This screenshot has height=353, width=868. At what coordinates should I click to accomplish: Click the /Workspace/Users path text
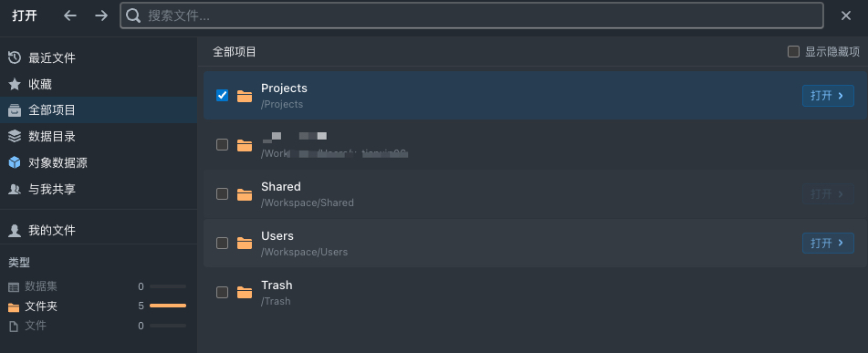pyautogui.click(x=305, y=252)
